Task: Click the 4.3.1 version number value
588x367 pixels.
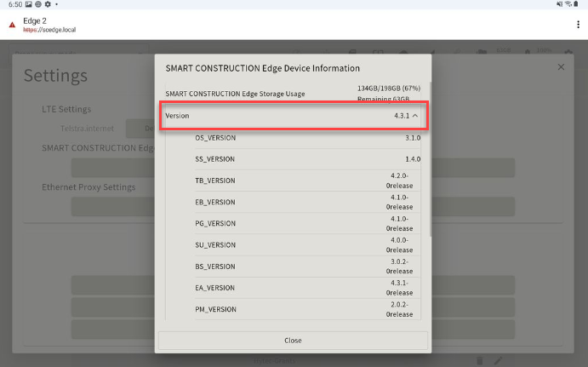Action: (402, 116)
